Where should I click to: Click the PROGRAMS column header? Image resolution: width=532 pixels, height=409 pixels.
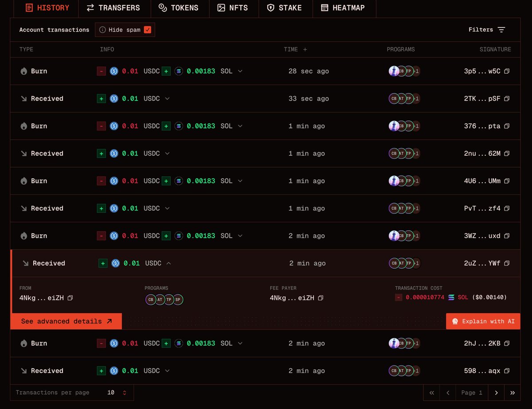(x=401, y=49)
